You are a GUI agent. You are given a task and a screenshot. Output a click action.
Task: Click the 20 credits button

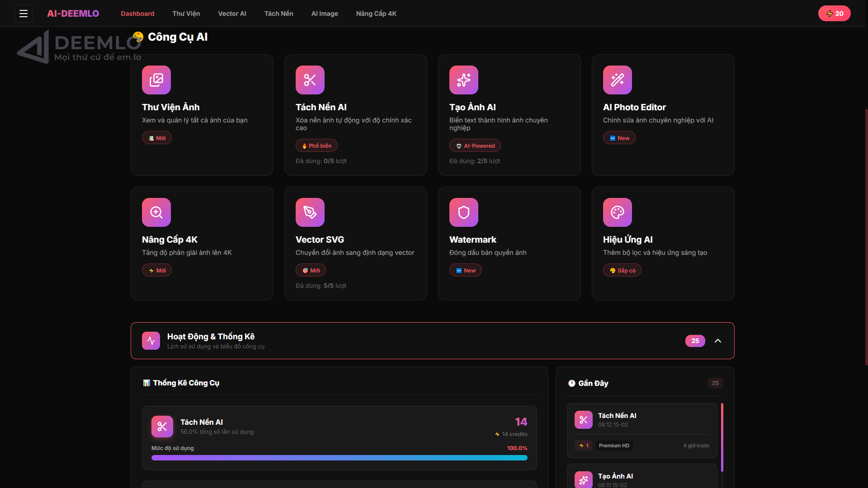(834, 14)
